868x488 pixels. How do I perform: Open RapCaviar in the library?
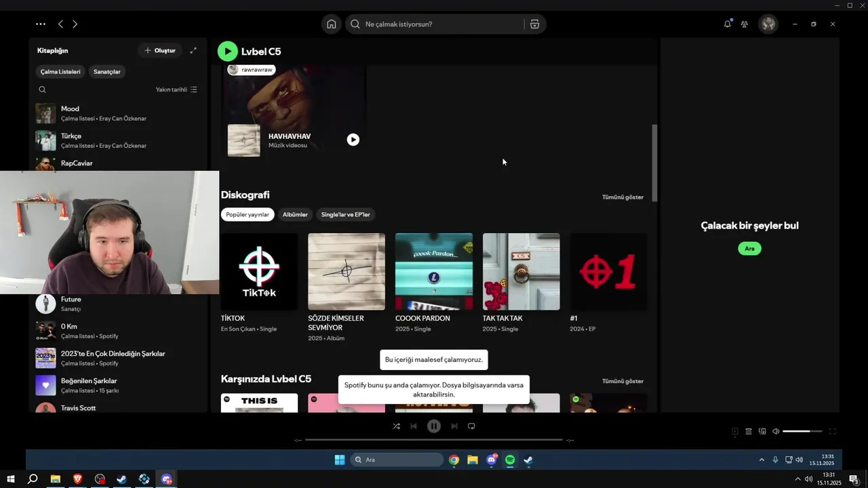(119, 163)
